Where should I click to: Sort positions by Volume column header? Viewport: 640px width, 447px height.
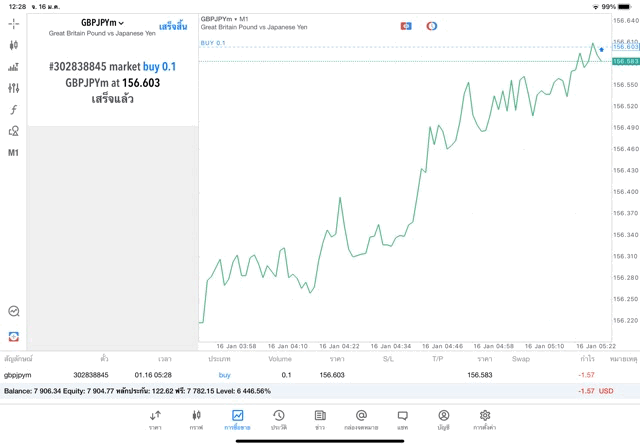pos(280,358)
